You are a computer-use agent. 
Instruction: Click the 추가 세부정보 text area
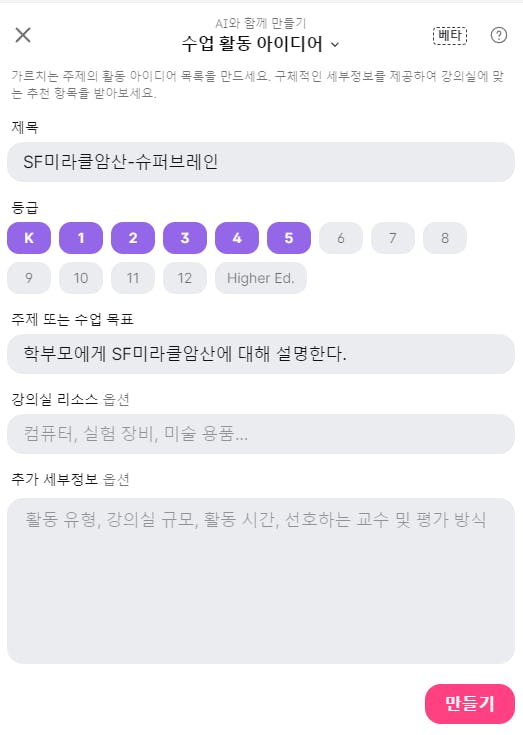coord(261,581)
